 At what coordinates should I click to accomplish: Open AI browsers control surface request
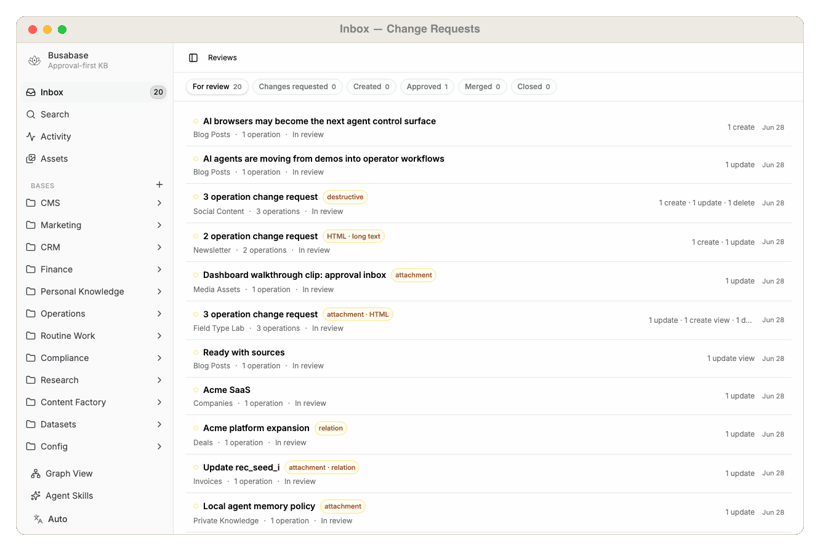[x=488, y=128]
